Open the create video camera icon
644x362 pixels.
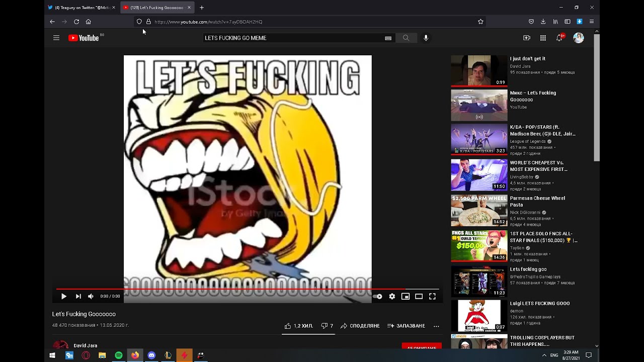(527, 38)
